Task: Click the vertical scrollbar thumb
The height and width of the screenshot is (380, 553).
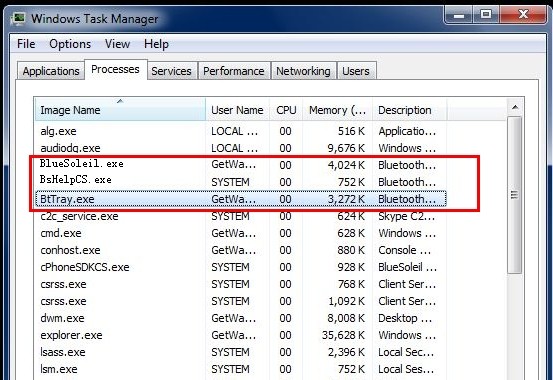Action: (x=515, y=194)
